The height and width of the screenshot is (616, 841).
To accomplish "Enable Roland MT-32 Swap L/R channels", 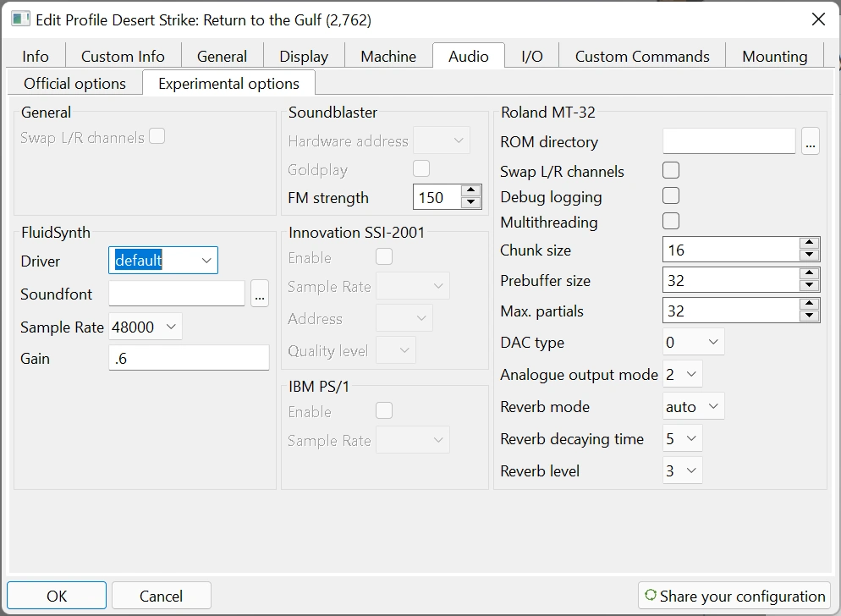I will [671, 171].
